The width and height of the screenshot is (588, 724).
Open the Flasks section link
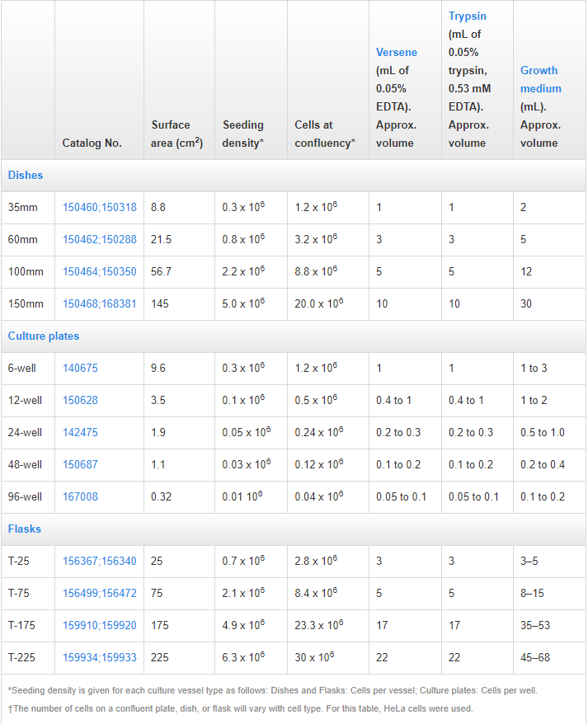point(25,529)
